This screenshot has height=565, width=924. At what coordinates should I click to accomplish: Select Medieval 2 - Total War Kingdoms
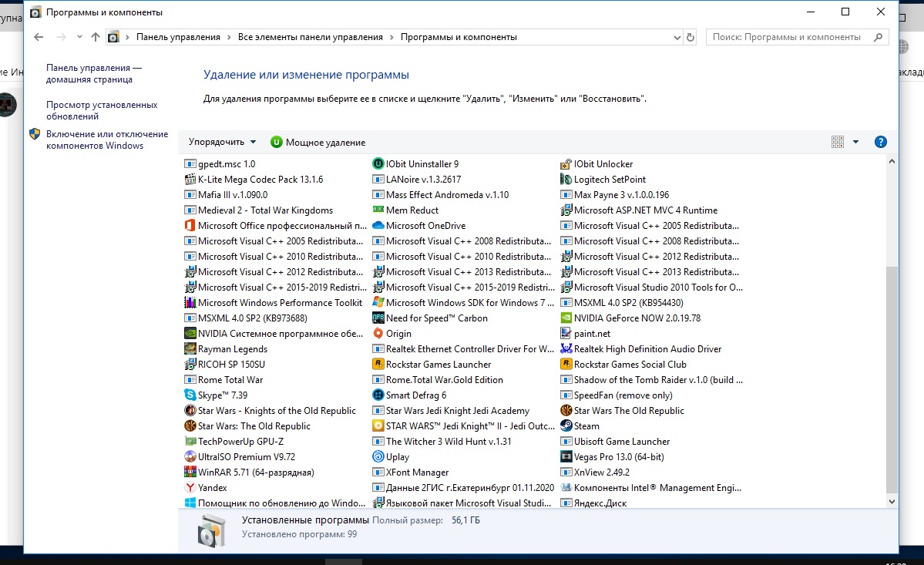pyautogui.click(x=259, y=210)
